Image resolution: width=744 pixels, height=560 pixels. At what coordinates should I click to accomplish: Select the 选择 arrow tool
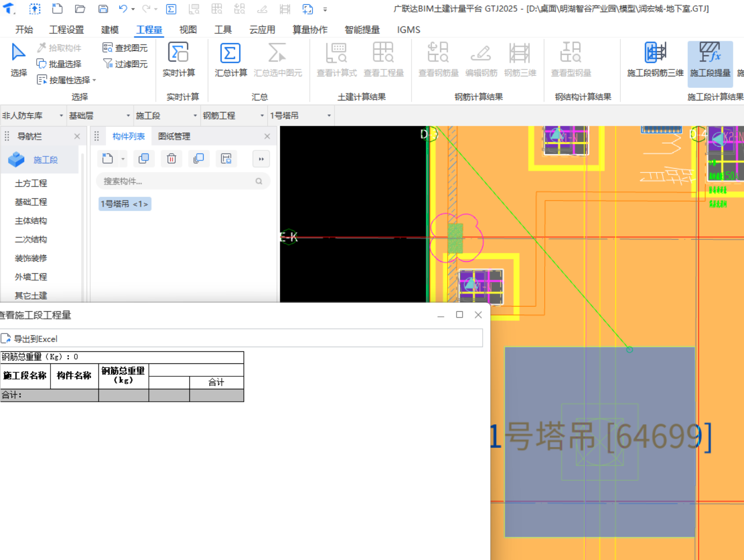pyautogui.click(x=19, y=60)
